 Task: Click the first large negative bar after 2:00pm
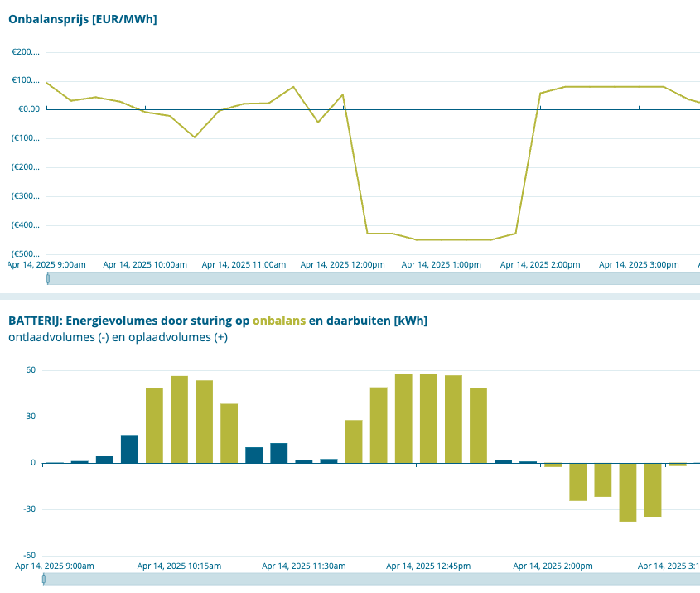(x=577, y=482)
